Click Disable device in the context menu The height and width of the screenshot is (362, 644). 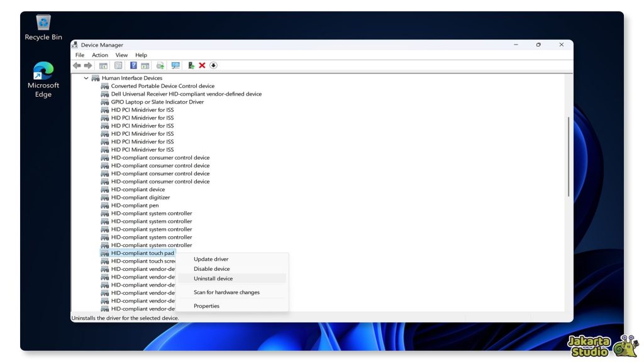click(212, 268)
